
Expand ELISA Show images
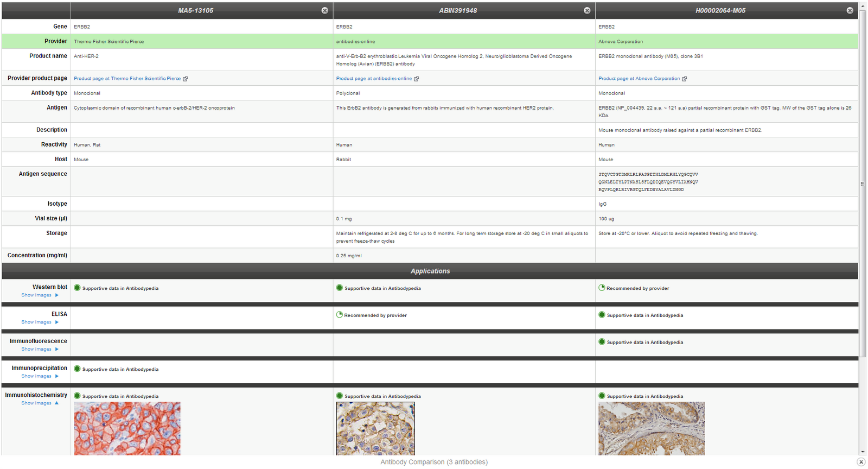pyautogui.click(x=40, y=322)
